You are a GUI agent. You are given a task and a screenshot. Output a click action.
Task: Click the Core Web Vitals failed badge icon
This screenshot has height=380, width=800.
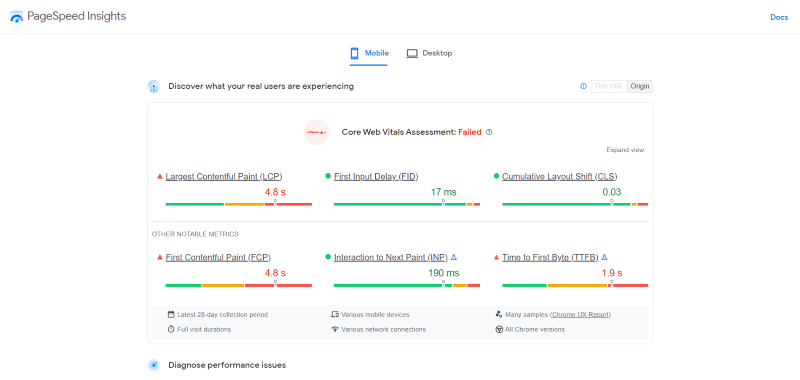(316, 132)
